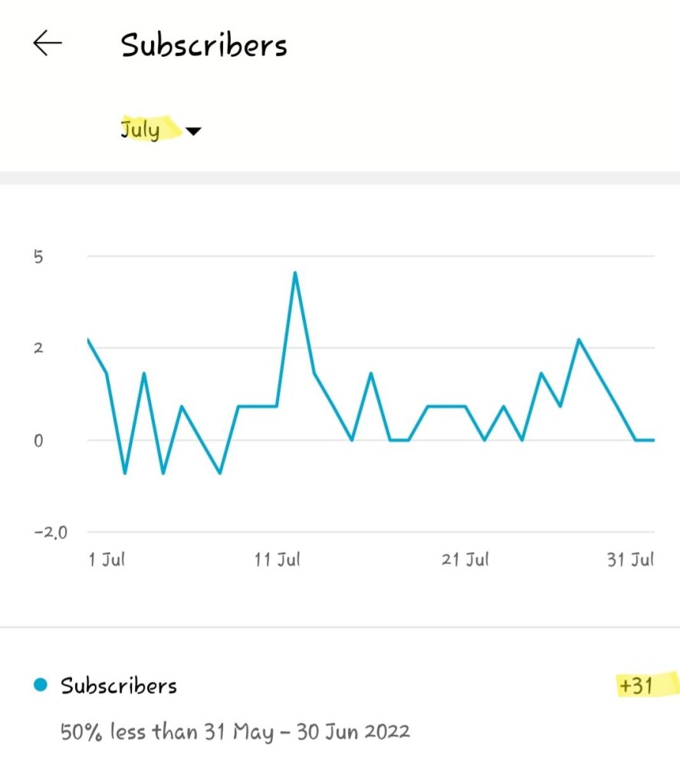This screenshot has height=784, width=680.
Task: Tap the highlighted +31 subscriber count
Action: tap(636, 685)
